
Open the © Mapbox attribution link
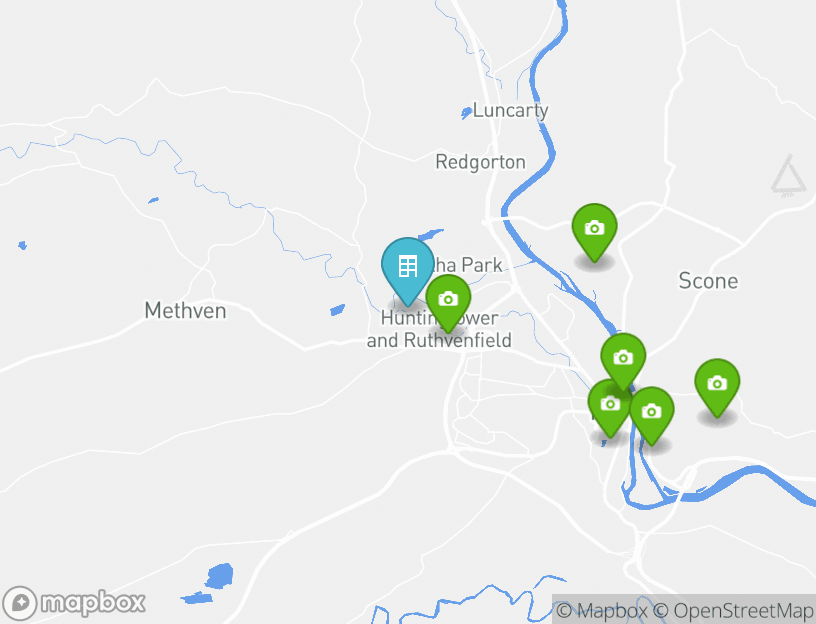[x=602, y=610]
